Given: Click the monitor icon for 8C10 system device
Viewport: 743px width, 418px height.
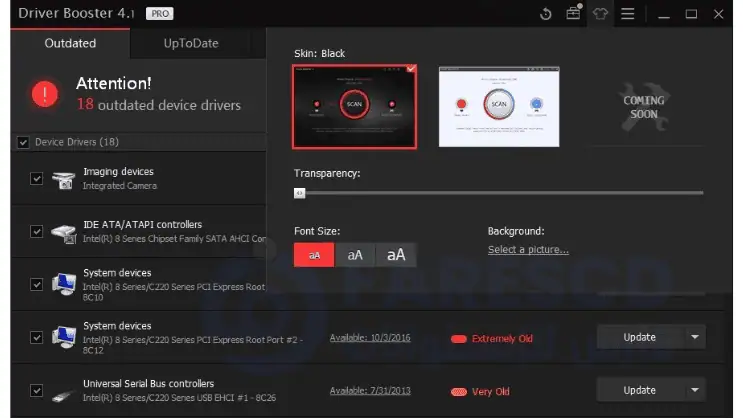Looking at the screenshot, I should pyautogui.click(x=63, y=284).
